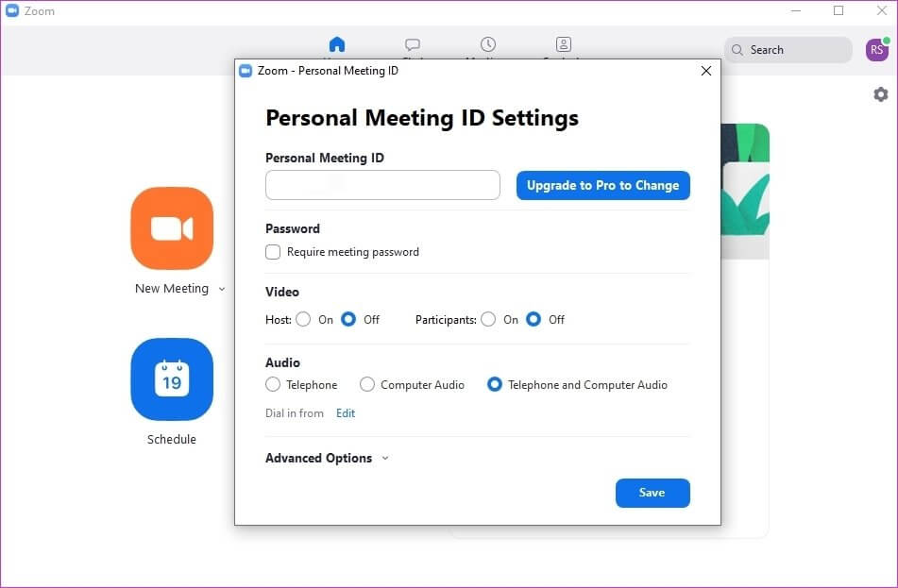
Task: Click the Zoom logo in main title bar
Action: tap(12, 10)
